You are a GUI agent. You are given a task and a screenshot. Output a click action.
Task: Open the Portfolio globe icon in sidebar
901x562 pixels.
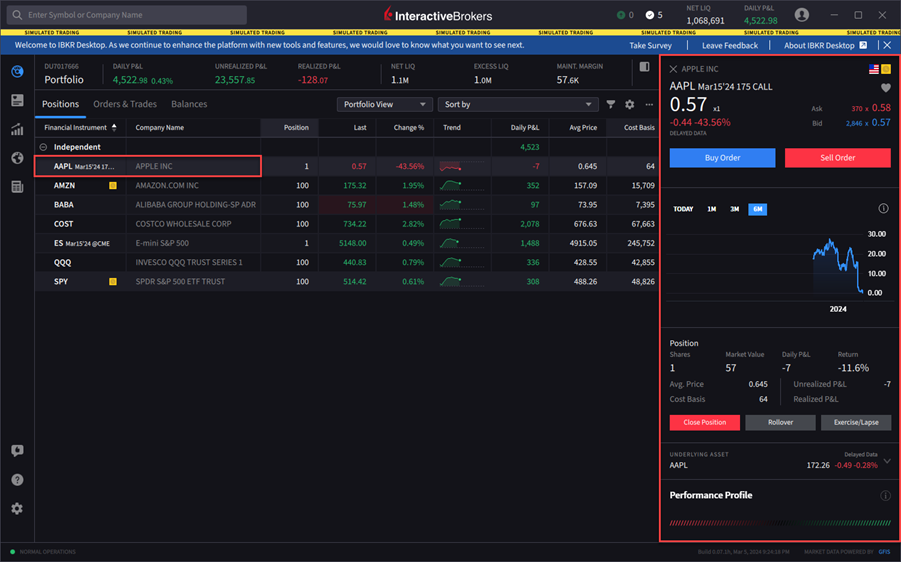(x=17, y=71)
